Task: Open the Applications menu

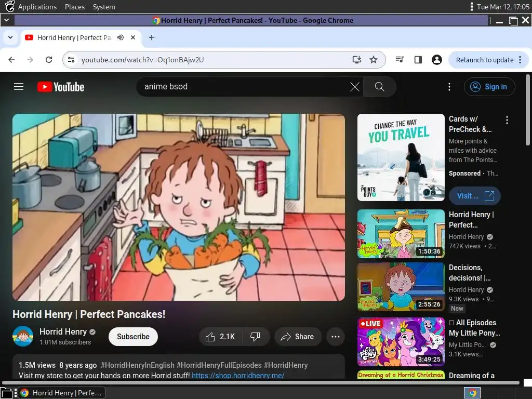Action: click(37, 7)
